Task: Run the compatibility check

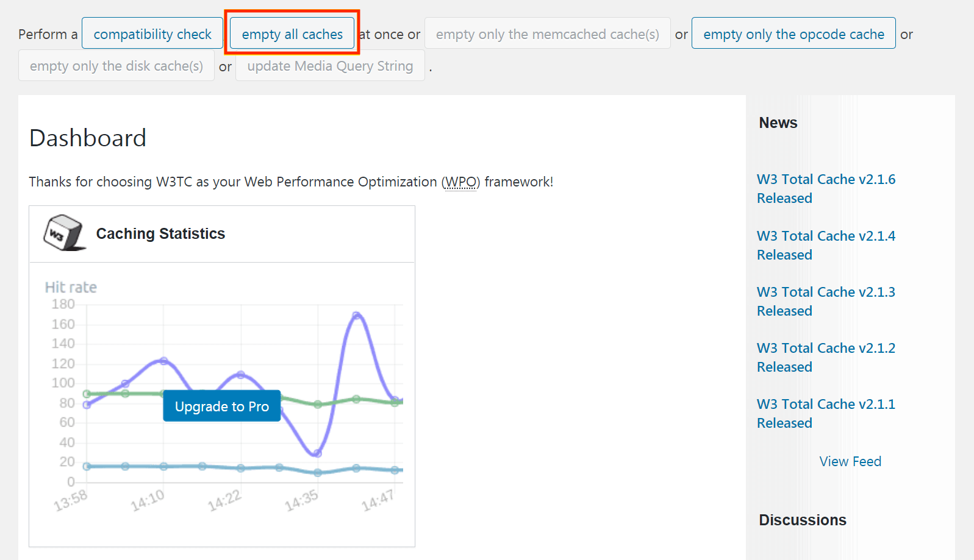Action: point(152,34)
